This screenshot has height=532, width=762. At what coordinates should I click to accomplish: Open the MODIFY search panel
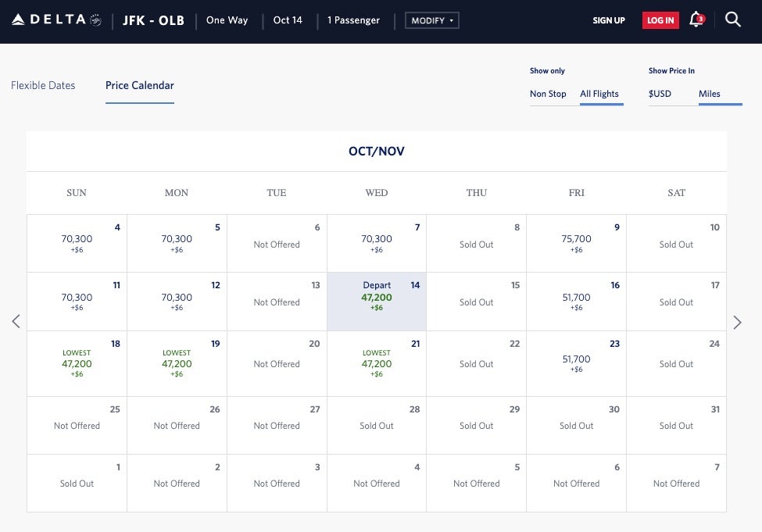point(431,20)
